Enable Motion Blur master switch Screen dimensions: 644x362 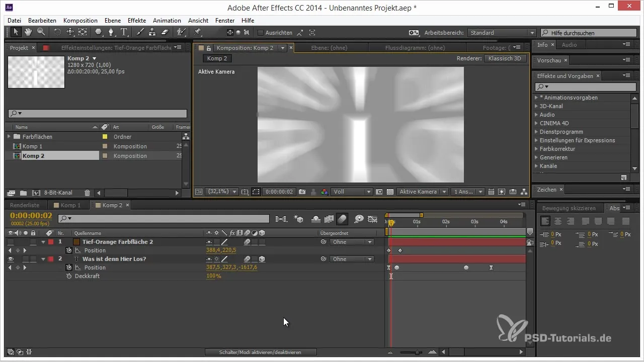[342, 219]
